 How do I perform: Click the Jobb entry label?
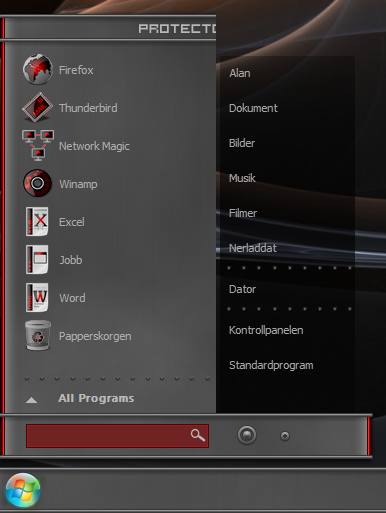(71, 260)
